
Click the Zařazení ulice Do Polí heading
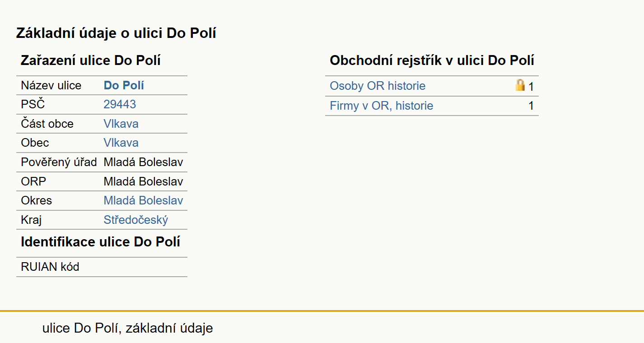91,60
